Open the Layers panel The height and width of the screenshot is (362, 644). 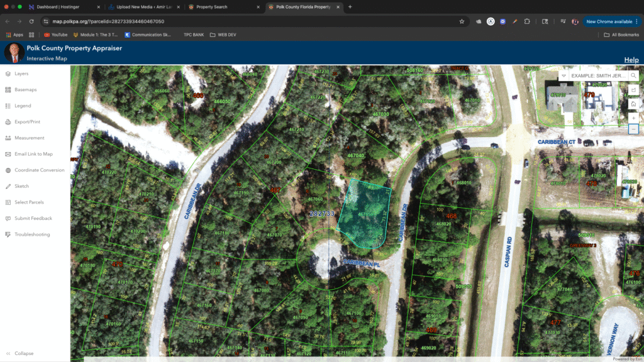click(x=21, y=74)
